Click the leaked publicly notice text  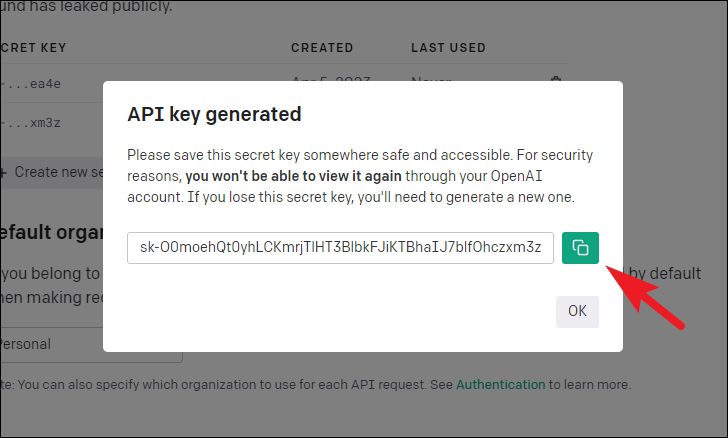point(86,7)
